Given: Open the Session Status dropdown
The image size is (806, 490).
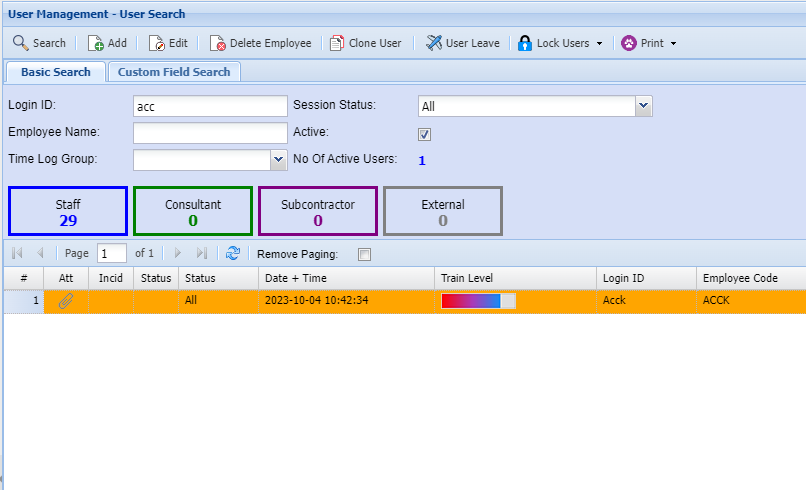Looking at the screenshot, I should point(644,106).
